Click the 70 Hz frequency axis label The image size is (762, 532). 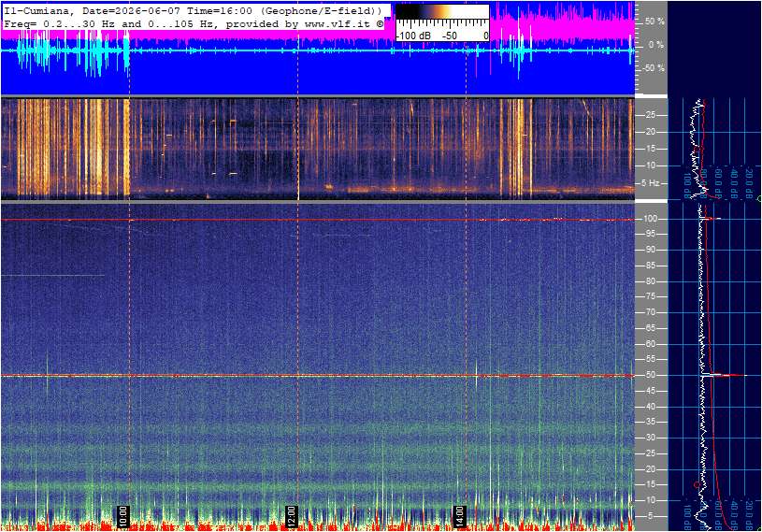click(x=650, y=312)
